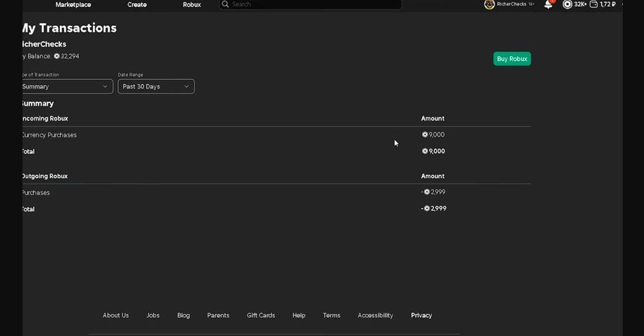Click the Purchases -2,999 amount

click(433, 192)
